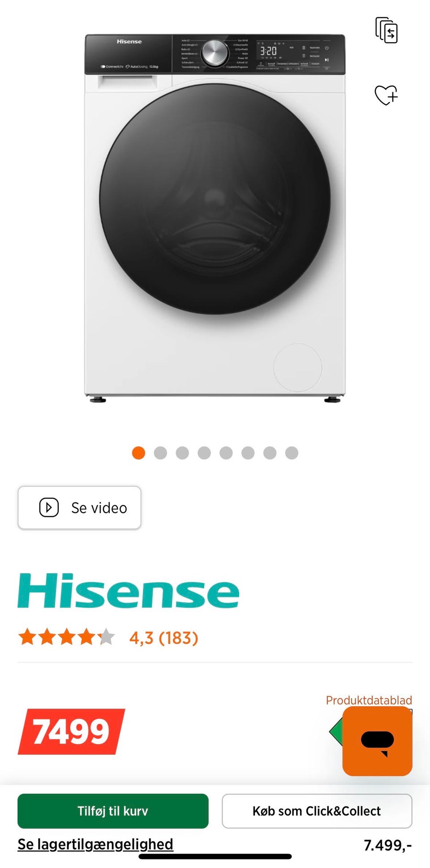Click Tilføj til kurv button
430x868 pixels.
113,811
